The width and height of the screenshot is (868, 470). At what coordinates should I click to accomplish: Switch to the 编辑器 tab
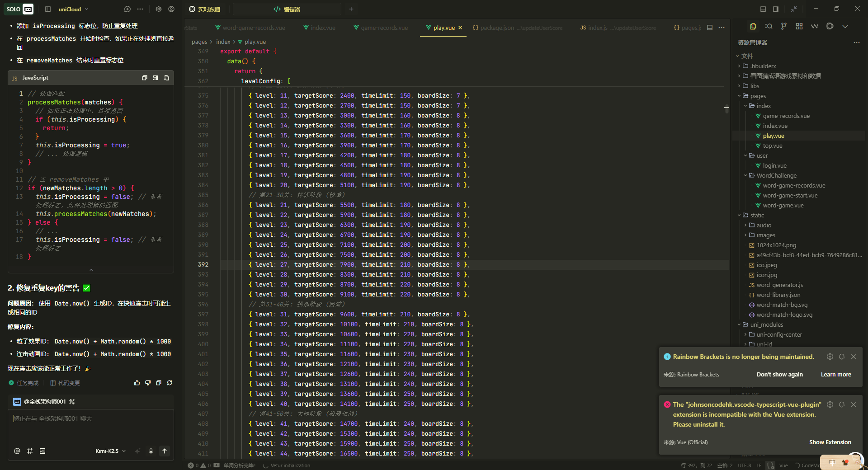(x=287, y=9)
